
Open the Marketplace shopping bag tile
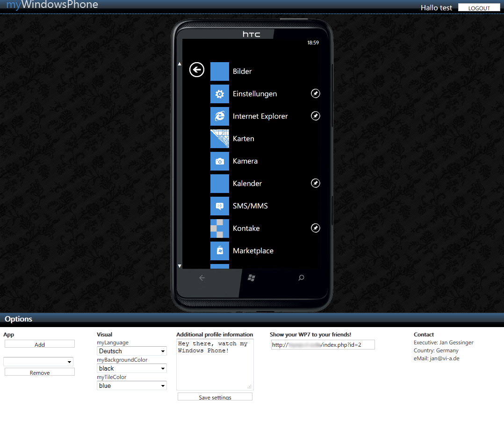(220, 251)
